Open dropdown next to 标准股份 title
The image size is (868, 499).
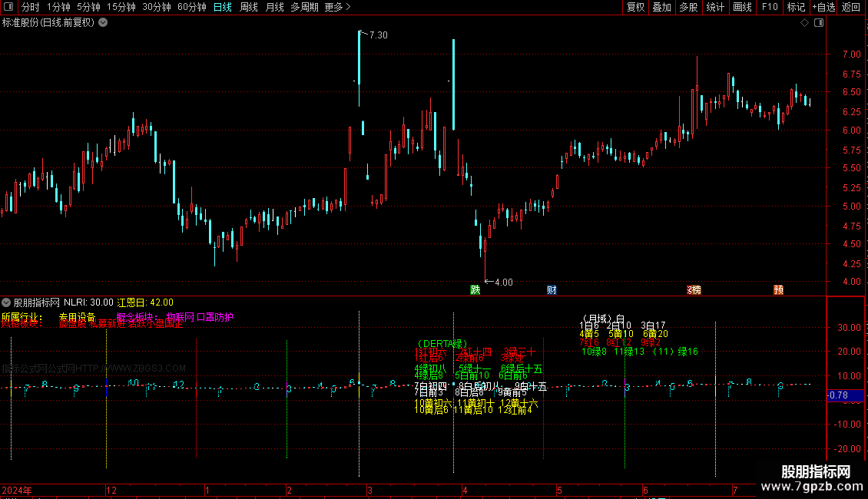pyautogui.click(x=103, y=23)
